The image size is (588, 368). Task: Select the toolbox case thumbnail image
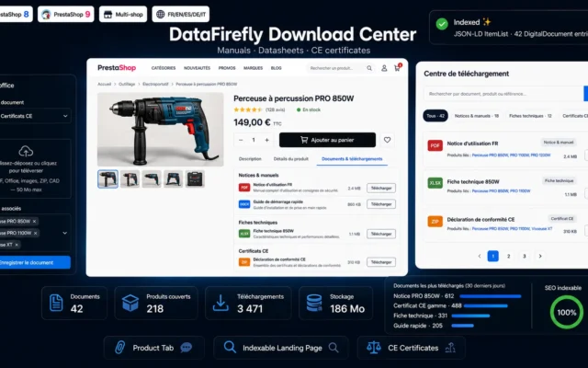(195, 178)
